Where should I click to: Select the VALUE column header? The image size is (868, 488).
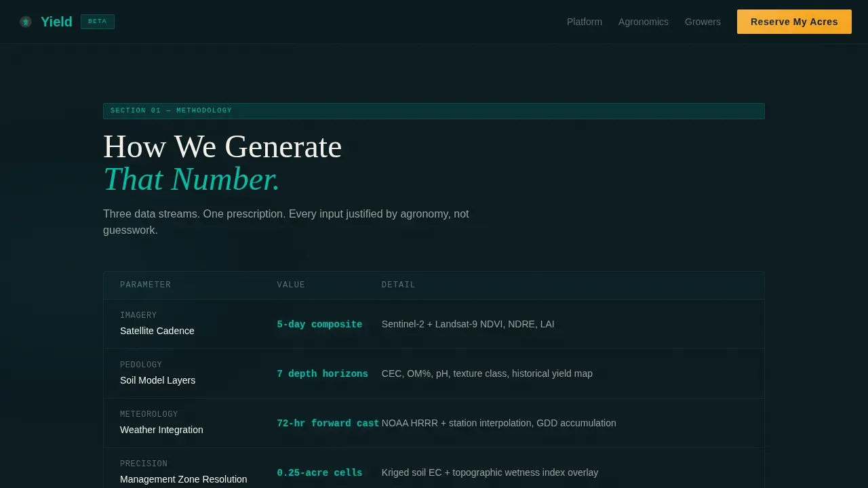(x=291, y=285)
